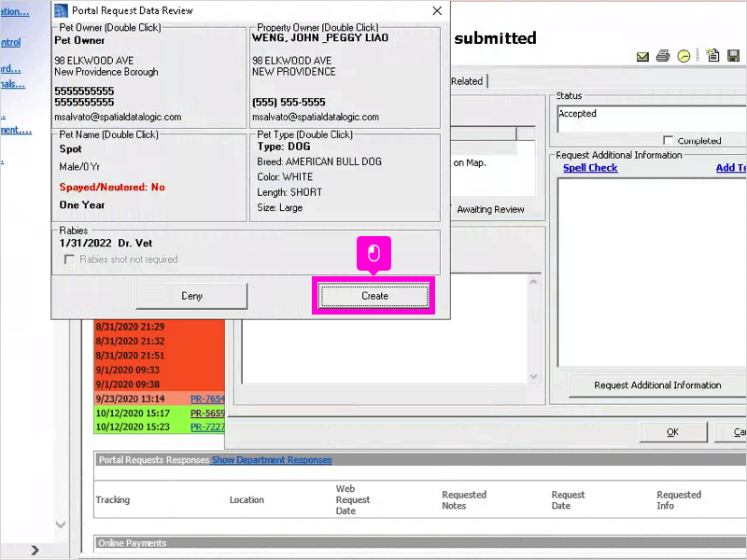Viewport: 747px width, 560px height.
Task: Click the Requested Notes column header
Action: tap(464, 500)
